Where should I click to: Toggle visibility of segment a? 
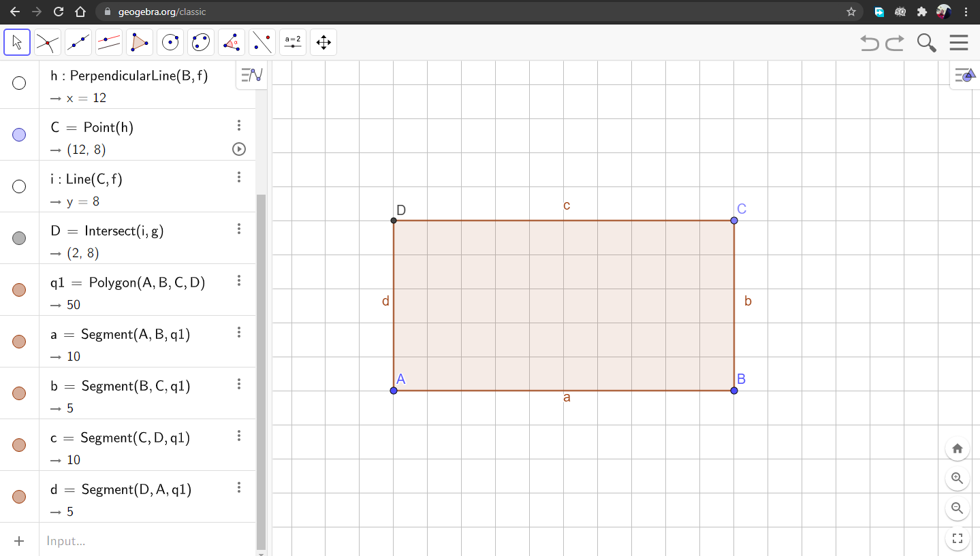tap(19, 342)
